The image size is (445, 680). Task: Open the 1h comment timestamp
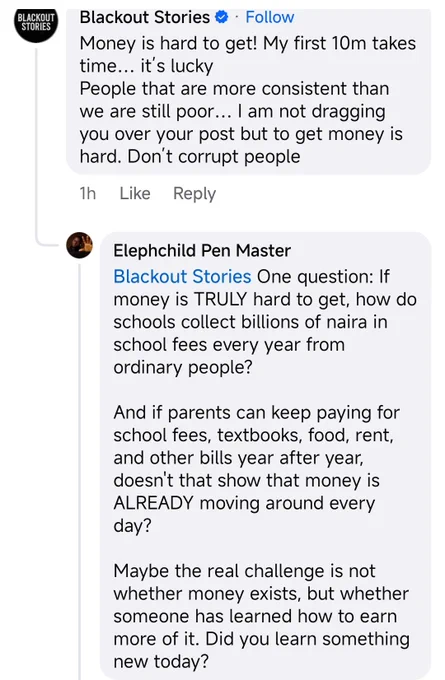click(88, 193)
